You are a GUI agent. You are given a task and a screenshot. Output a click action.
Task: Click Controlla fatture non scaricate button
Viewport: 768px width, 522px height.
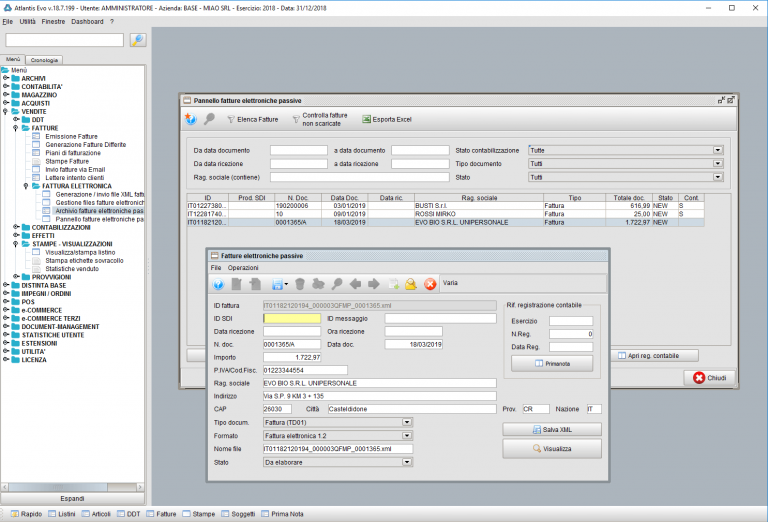320,119
